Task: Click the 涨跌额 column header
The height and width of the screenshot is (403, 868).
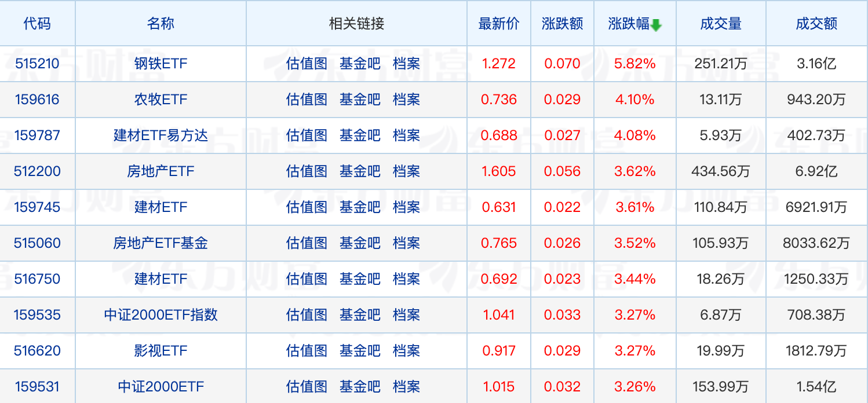Action: [562, 24]
